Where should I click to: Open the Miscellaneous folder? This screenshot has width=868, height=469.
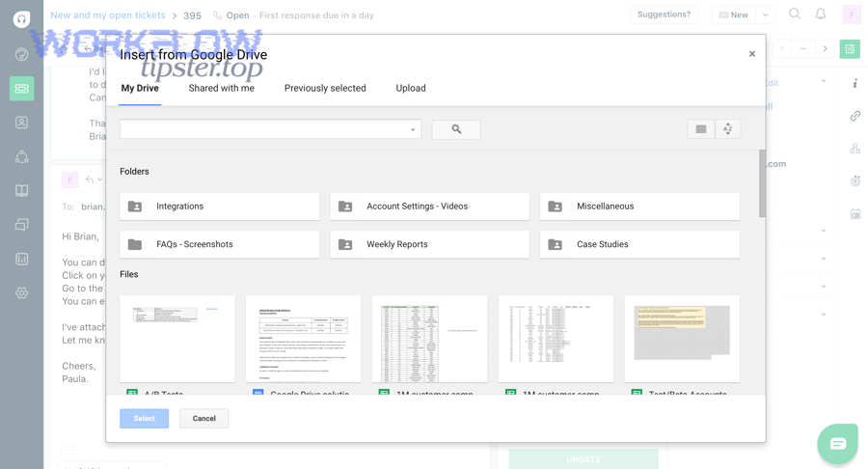[x=639, y=206]
